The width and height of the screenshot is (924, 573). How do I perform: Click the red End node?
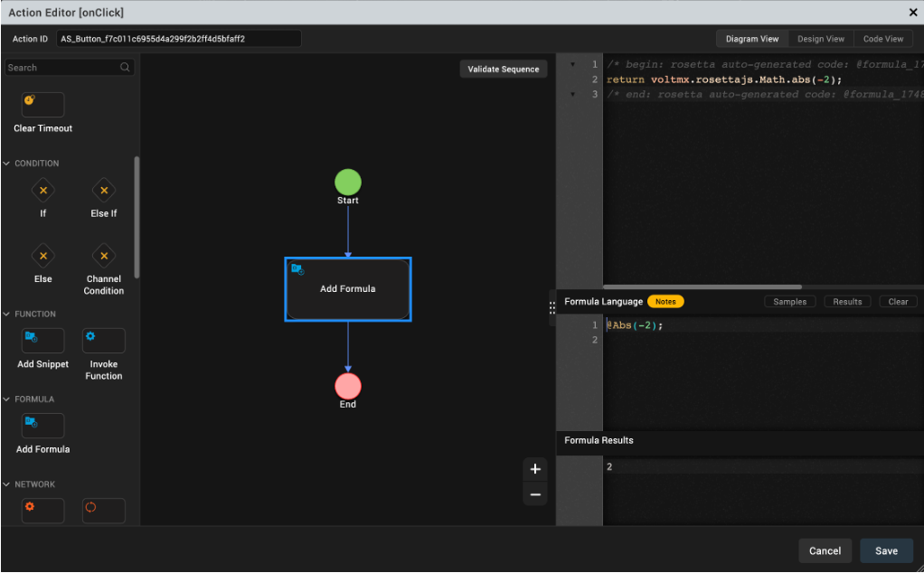(x=348, y=386)
